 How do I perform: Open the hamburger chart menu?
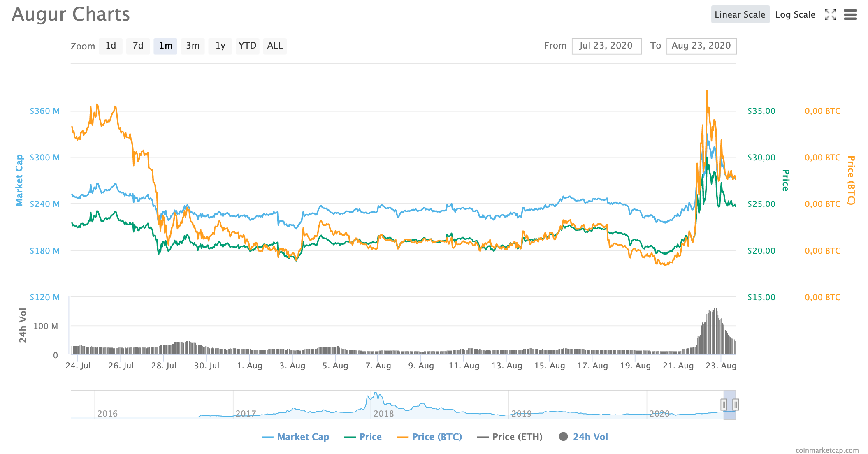[850, 15]
